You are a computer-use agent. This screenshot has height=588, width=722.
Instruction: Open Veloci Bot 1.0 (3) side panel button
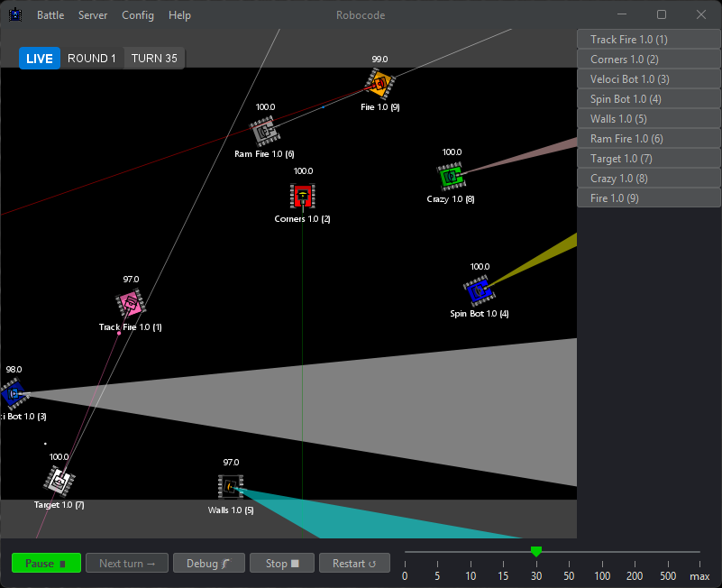tap(649, 78)
